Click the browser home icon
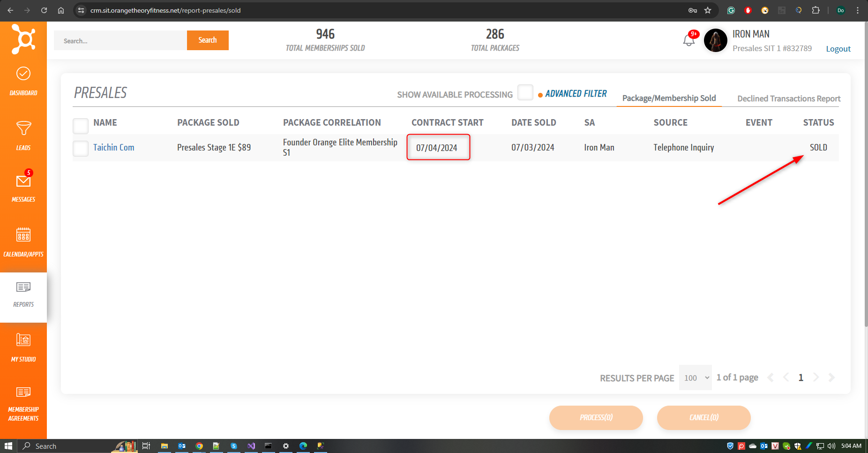Image resolution: width=868 pixels, height=453 pixels. 61,10
